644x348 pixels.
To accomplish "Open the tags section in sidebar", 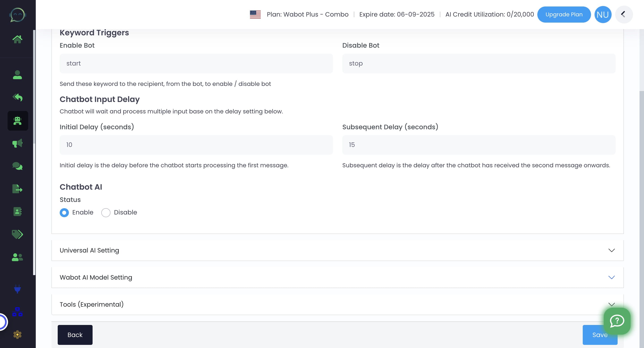I will pyautogui.click(x=17, y=234).
